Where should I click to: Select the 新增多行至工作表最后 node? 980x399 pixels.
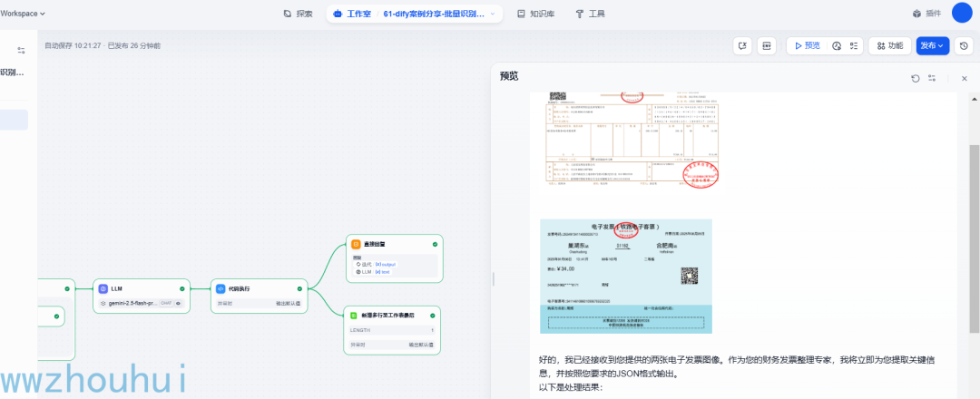click(x=392, y=330)
